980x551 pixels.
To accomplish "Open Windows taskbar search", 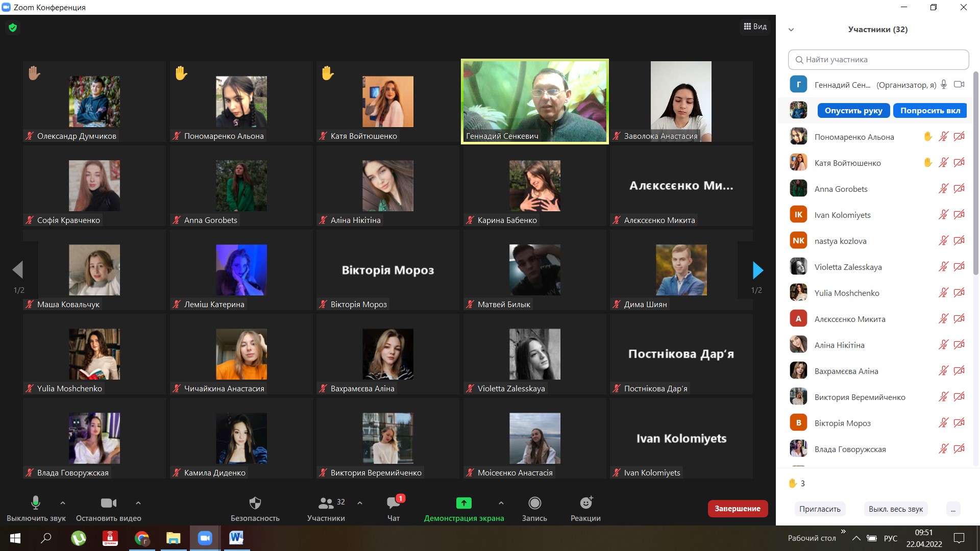I will click(46, 538).
